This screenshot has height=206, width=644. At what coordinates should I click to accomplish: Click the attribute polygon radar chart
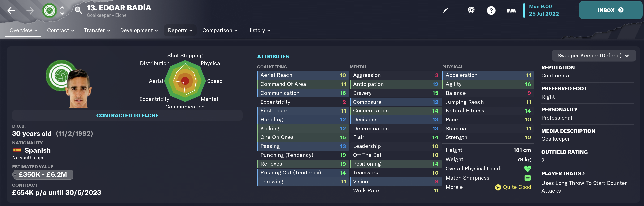tap(185, 81)
